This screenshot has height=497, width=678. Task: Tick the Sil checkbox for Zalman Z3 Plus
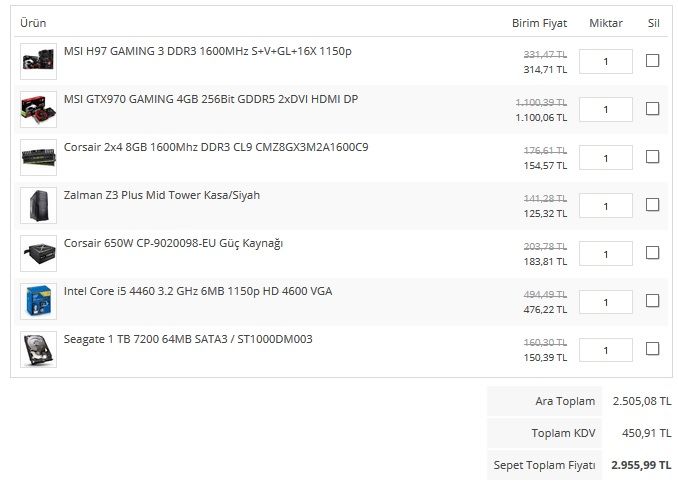652,205
